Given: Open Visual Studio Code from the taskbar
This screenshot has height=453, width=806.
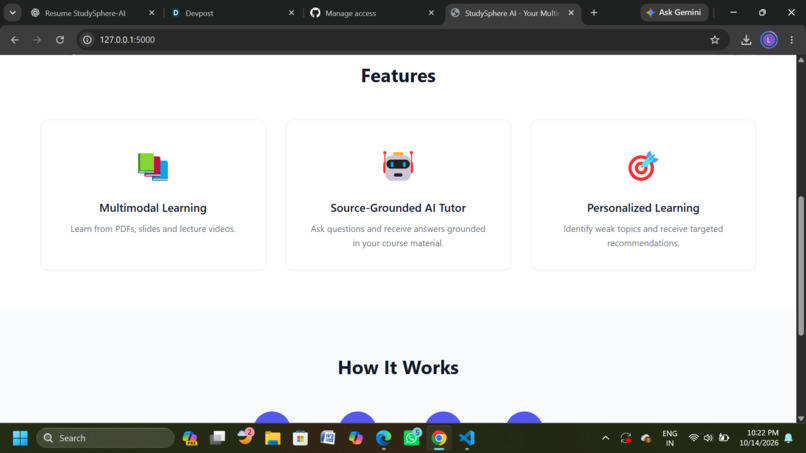Looking at the screenshot, I should [x=467, y=438].
